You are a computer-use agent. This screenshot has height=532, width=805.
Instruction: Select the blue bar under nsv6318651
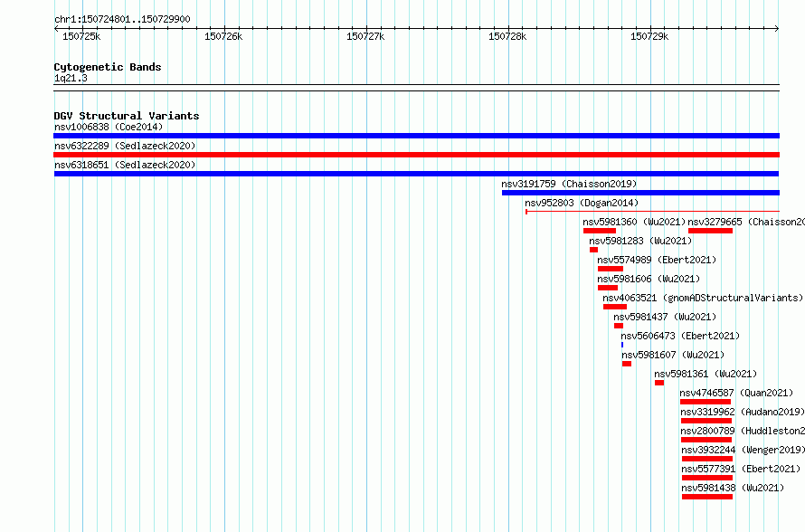pyautogui.click(x=416, y=174)
